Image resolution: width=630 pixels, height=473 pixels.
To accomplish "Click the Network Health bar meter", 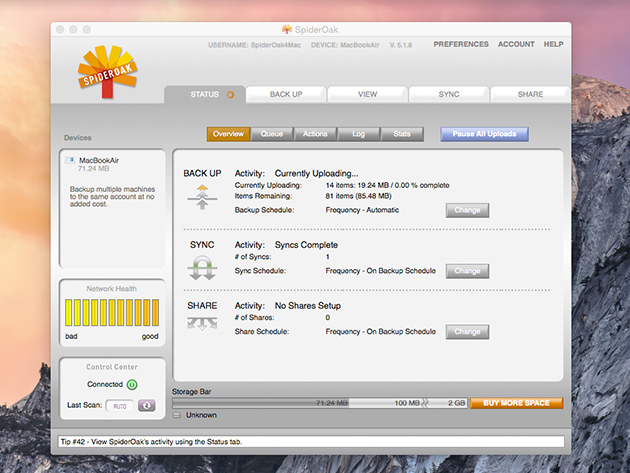I will click(x=112, y=312).
